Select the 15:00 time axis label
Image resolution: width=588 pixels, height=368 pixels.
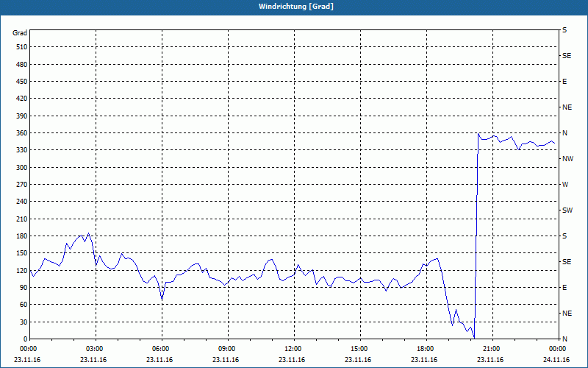[x=360, y=349]
